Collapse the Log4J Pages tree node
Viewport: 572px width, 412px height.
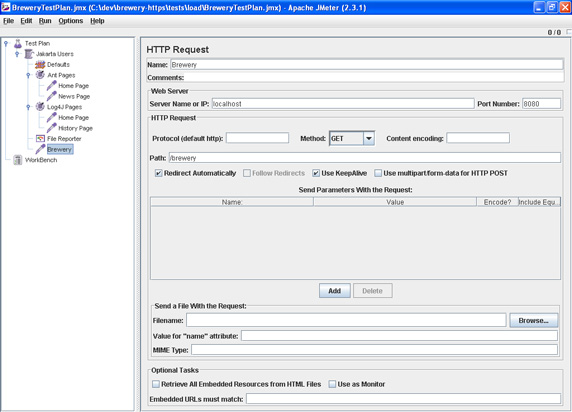[x=28, y=107]
